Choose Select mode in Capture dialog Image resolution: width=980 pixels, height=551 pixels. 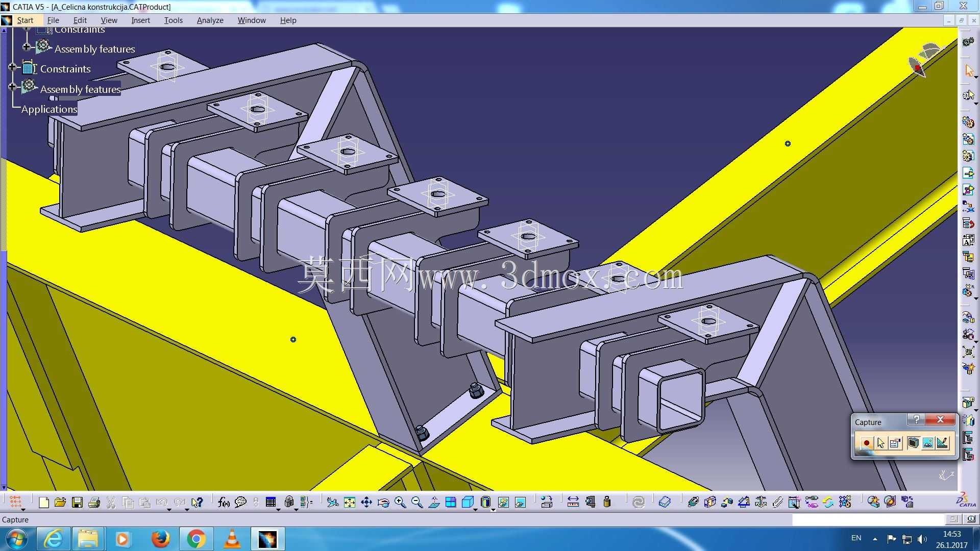point(880,443)
